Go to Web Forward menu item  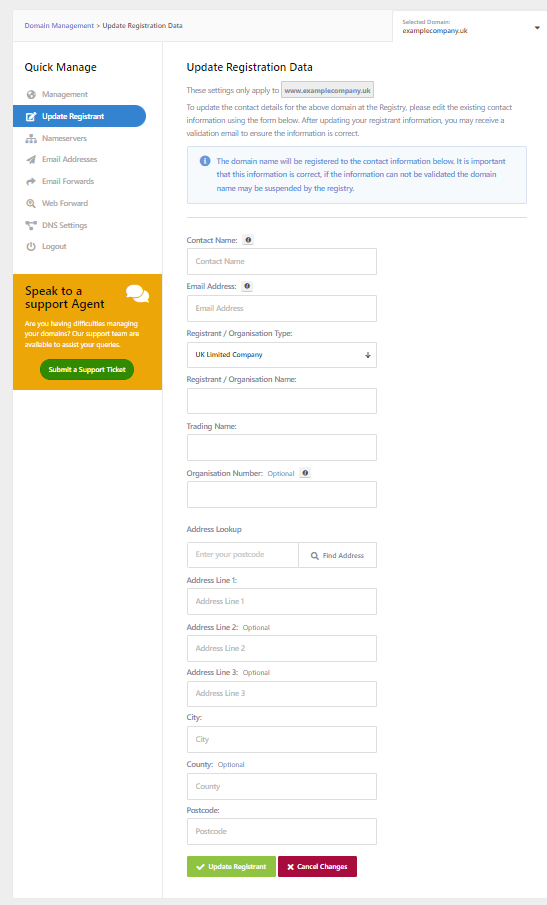click(65, 203)
